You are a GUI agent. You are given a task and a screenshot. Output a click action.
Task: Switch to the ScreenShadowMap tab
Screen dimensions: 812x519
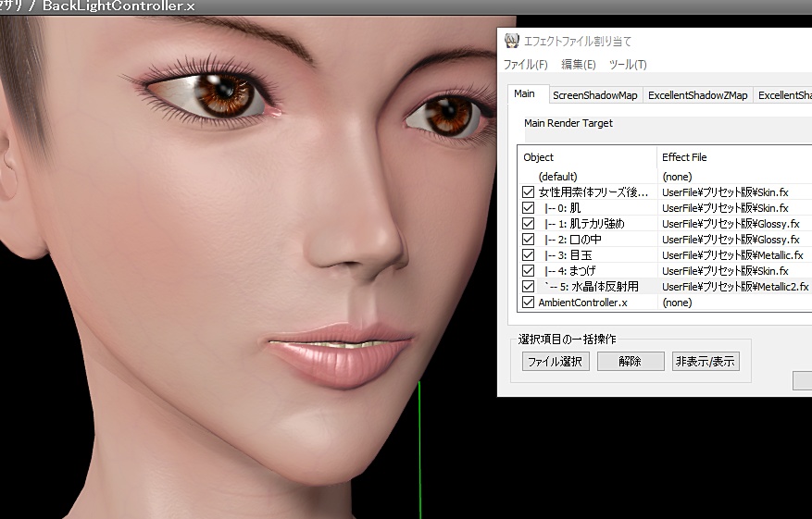595,95
